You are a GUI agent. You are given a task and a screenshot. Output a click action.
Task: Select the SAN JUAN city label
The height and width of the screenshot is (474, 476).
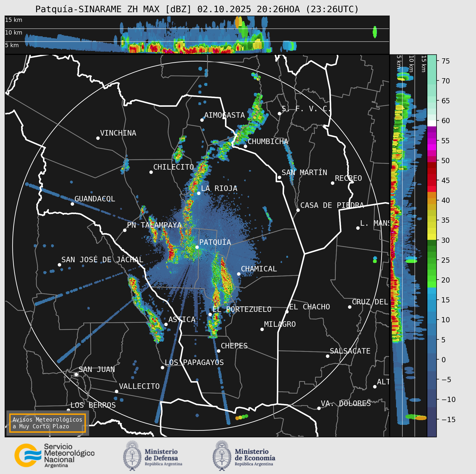pyautogui.click(x=97, y=369)
